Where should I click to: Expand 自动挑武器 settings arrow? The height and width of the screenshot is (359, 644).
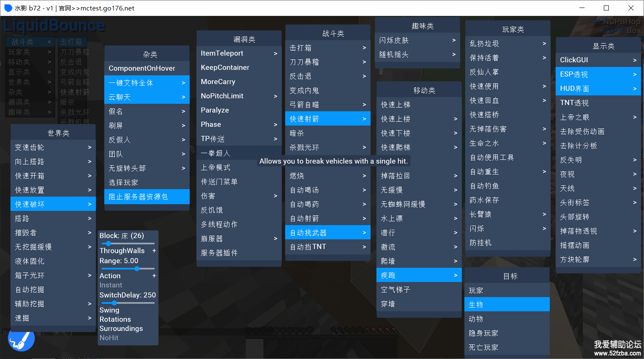364,233
